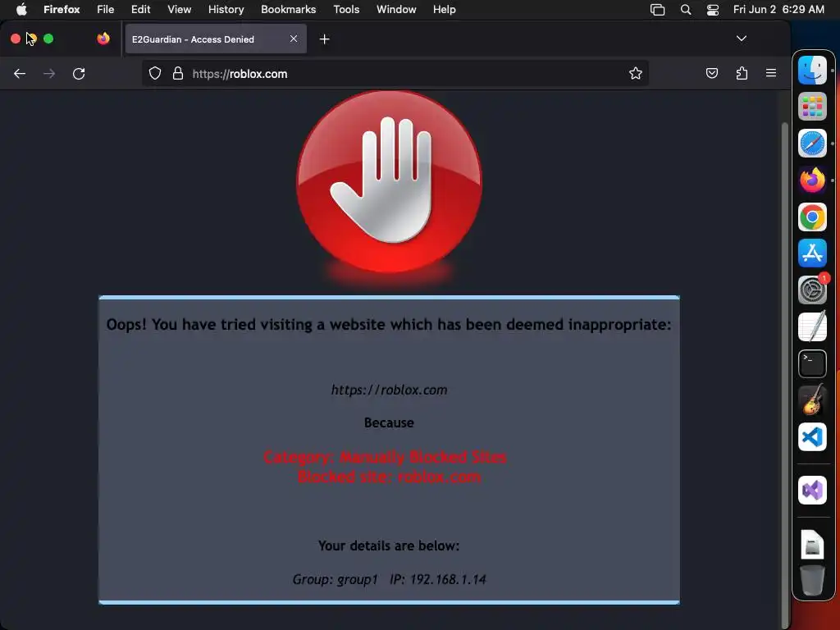Open the Trash from the Dock

[x=812, y=580]
